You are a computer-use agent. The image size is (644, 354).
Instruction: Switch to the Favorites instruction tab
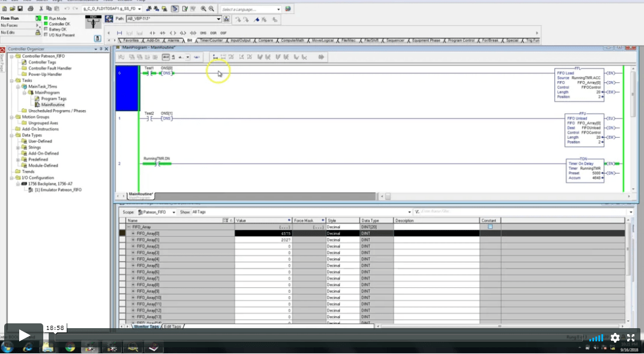pyautogui.click(x=131, y=41)
